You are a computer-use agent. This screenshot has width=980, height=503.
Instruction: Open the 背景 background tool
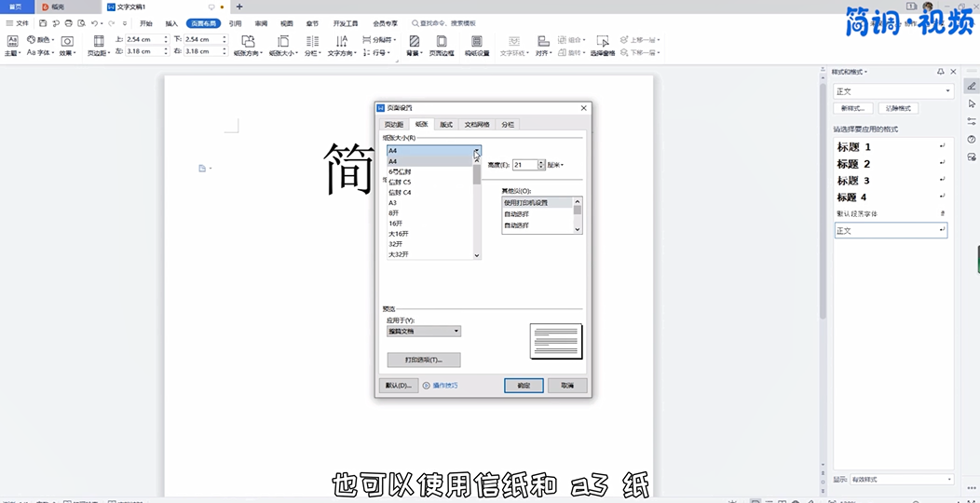pyautogui.click(x=414, y=43)
